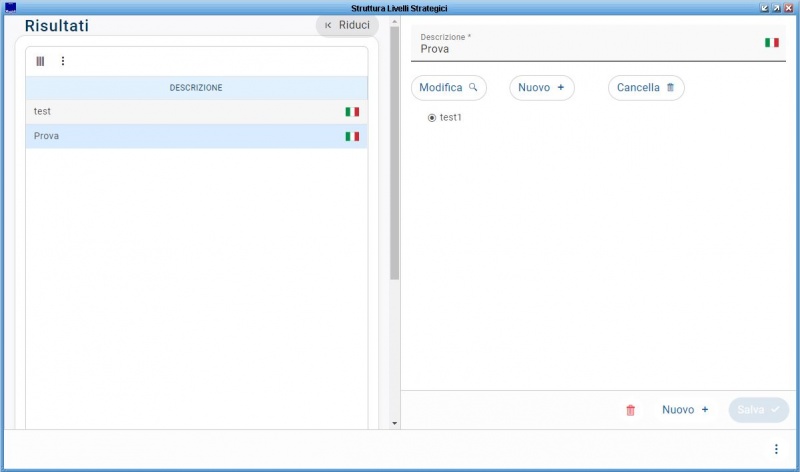Select the test1 radio button

click(432, 118)
